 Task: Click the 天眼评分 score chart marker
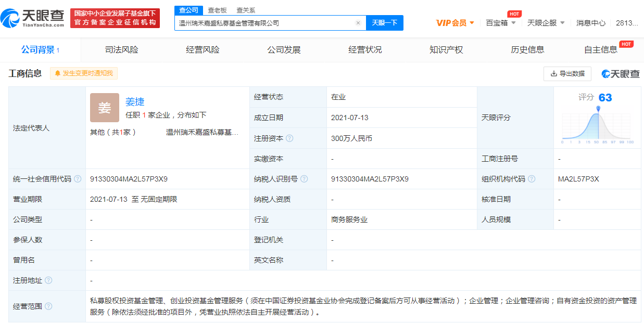pos(598,109)
